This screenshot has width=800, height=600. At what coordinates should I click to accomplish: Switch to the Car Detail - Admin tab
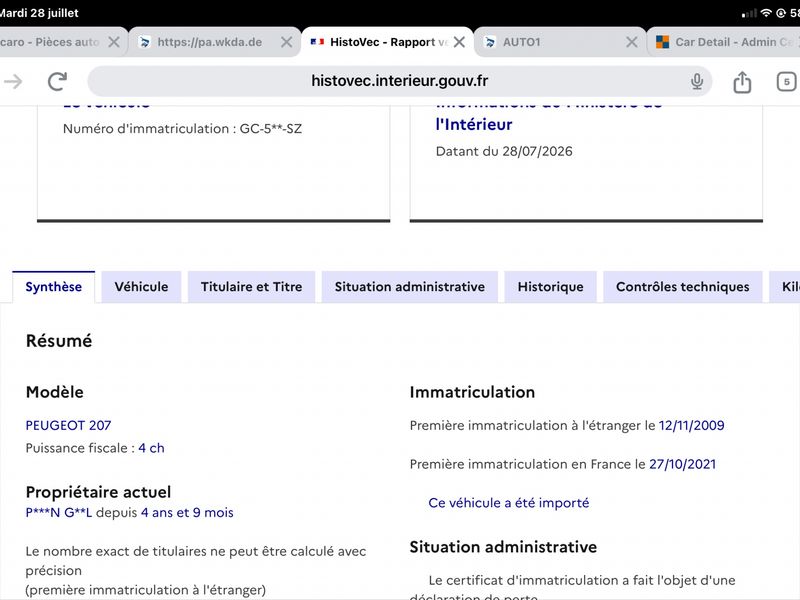click(723, 42)
